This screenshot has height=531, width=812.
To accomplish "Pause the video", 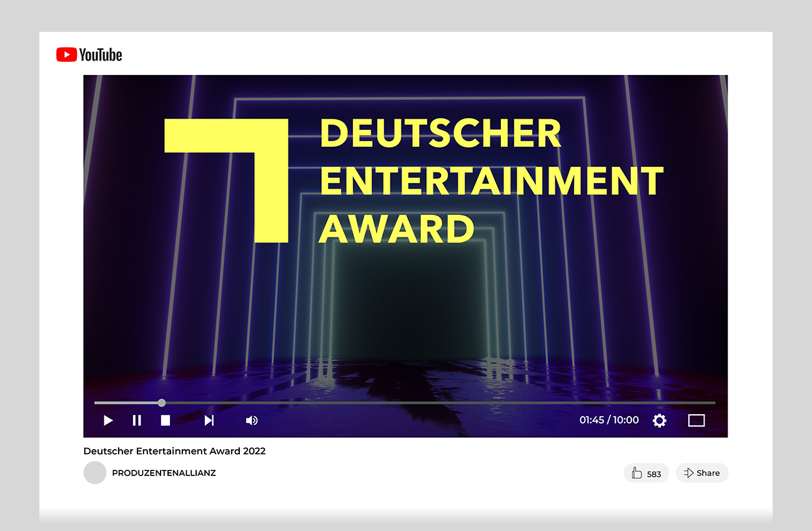I will click(x=137, y=420).
